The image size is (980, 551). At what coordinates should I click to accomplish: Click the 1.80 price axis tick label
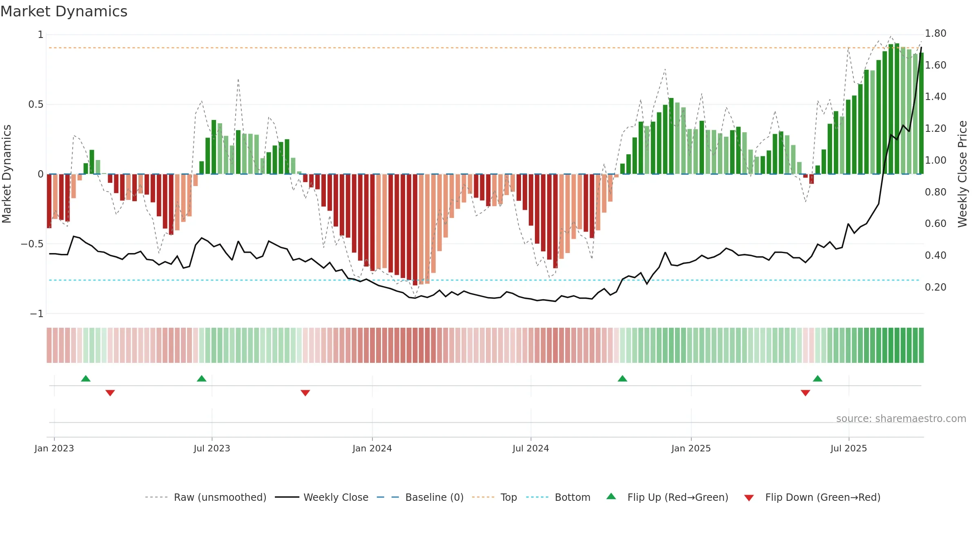click(935, 33)
